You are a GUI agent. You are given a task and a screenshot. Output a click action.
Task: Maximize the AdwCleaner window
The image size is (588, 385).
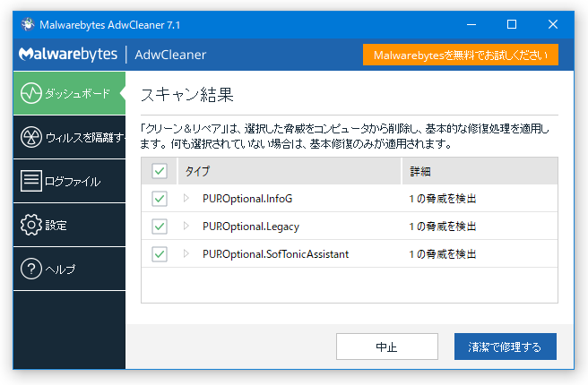(x=512, y=25)
